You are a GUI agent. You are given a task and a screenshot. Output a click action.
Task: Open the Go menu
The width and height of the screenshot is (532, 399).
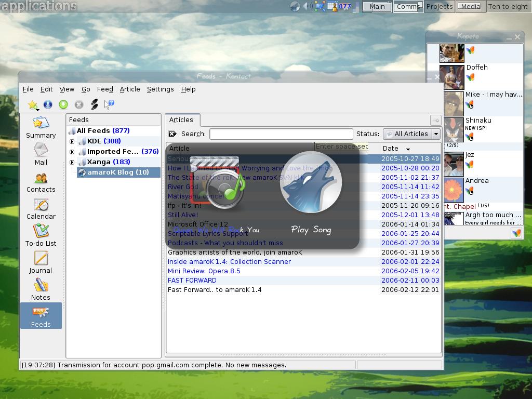pyautogui.click(x=86, y=89)
